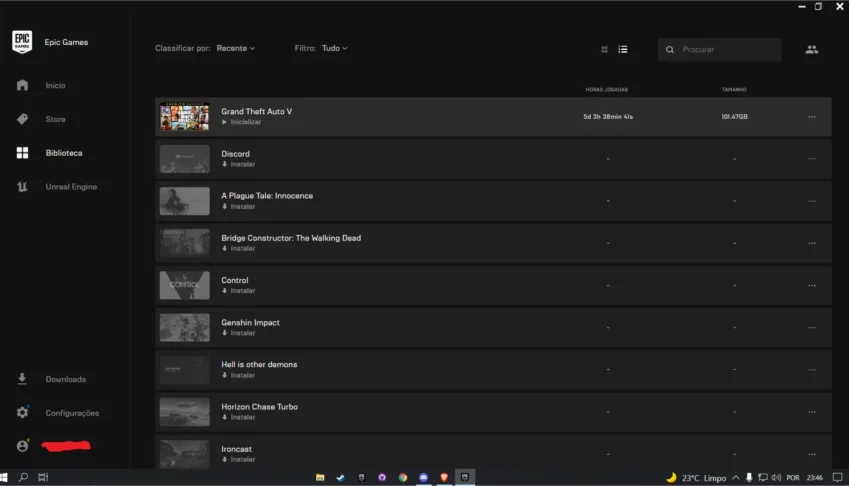This screenshot has height=486, width=849.
Task: Click A Plague Tale: Innocence thumbnail
Action: [x=185, y=201]
